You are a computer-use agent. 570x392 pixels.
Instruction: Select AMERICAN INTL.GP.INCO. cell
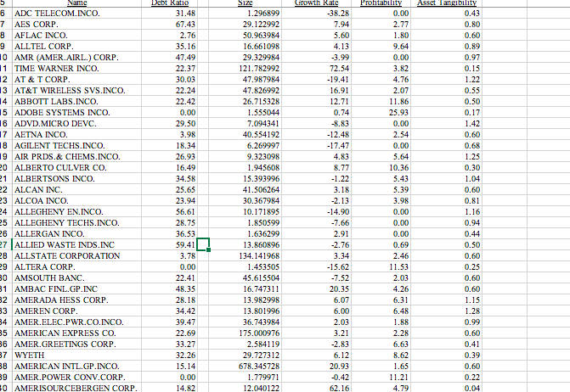[x=77, y=367]
